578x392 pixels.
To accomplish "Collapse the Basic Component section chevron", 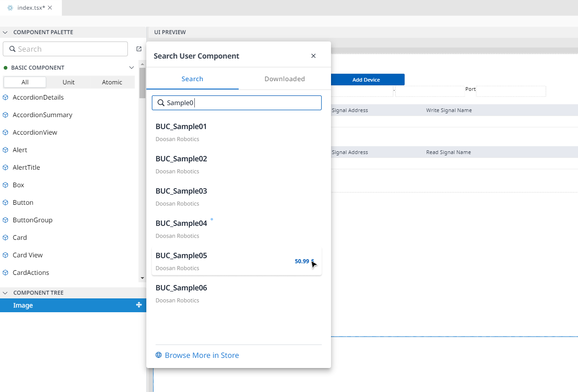I will point(132,67).
